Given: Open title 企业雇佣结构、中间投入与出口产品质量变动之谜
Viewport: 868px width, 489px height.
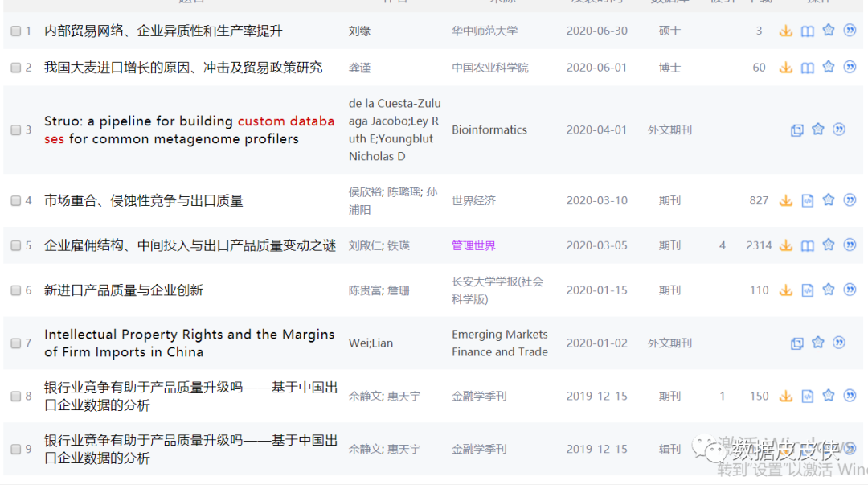Looking at the screenshot, I should pos(190,245).
